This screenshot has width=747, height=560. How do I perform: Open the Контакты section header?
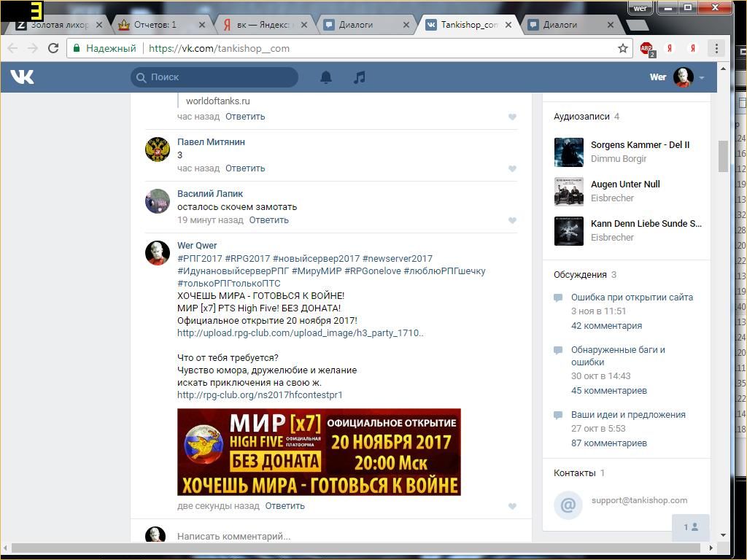coord(575,473)
